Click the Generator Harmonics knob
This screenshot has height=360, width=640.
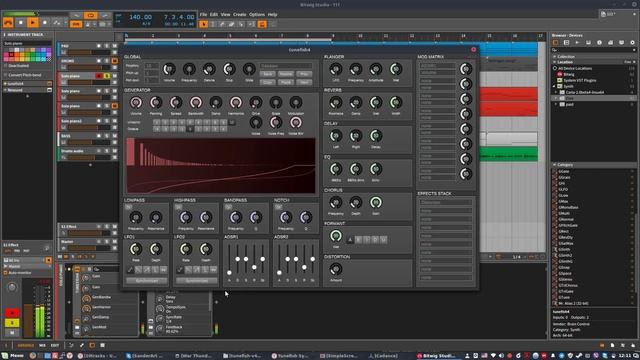236,102
